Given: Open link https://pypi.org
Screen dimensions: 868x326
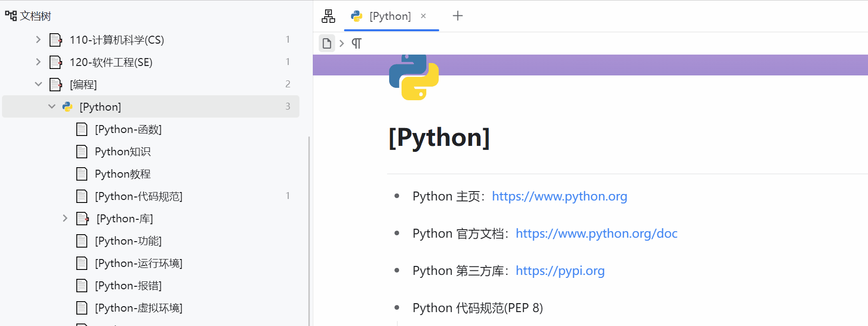Looking at the screenshot, I should [x=560, y=271].
